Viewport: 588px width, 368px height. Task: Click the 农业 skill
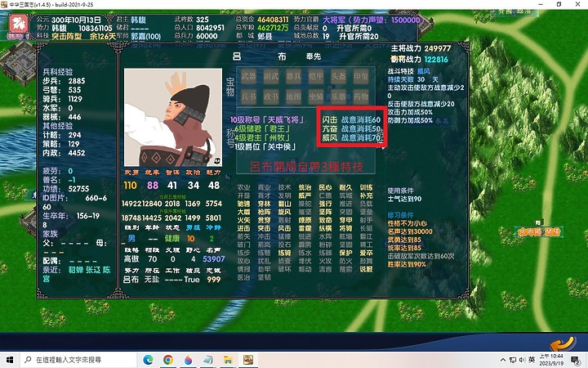pyautogui.click(x=243, y=187)
